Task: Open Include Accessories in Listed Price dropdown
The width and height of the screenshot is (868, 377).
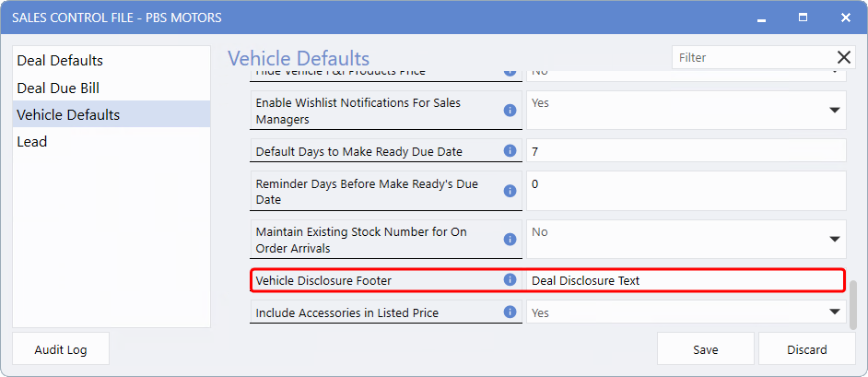Action: pyautogui.click(x=835, y=312)
